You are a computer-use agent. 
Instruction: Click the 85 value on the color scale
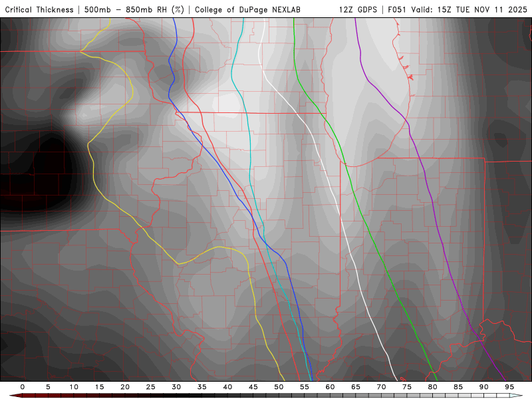pyautogui.click(x=458, y=387)
